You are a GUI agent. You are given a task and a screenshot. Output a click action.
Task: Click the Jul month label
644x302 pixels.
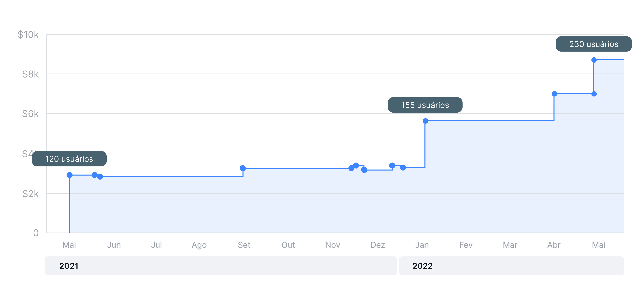pyautogui.click(x=156, y=245)
